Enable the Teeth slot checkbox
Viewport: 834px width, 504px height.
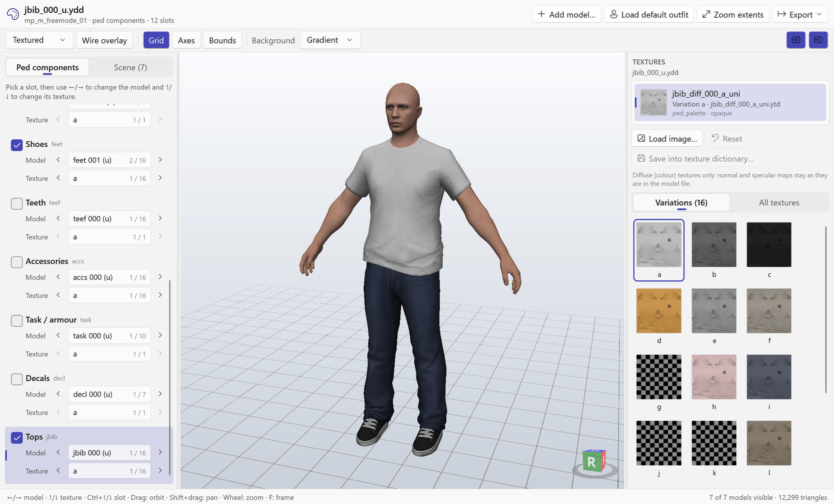coord(16,203)
